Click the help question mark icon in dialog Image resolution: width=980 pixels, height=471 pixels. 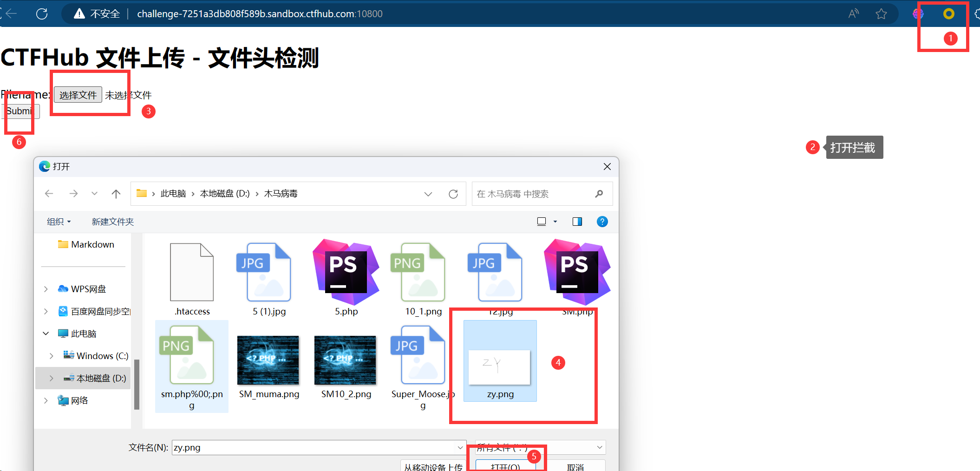(602, 222)
